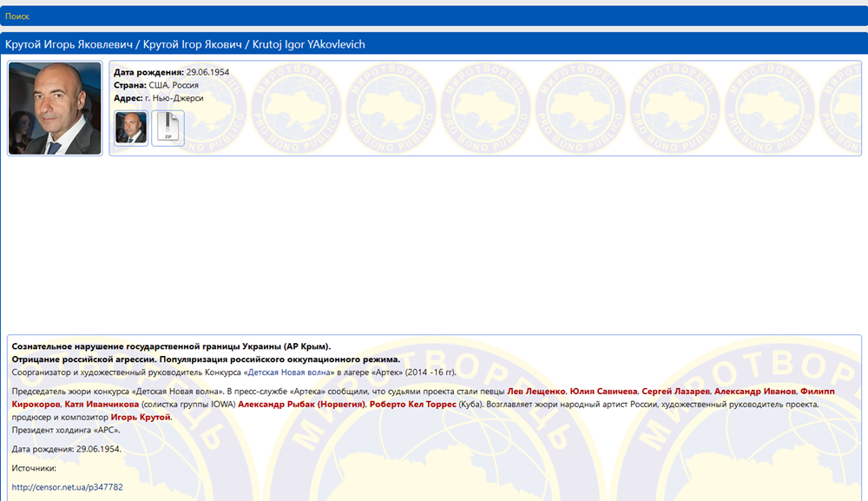This screenshot has height=501, width=868.
Task: Open the Александр Рыбак (Норвегия) link
Action: pyautogui.click(x=301, y=404)
